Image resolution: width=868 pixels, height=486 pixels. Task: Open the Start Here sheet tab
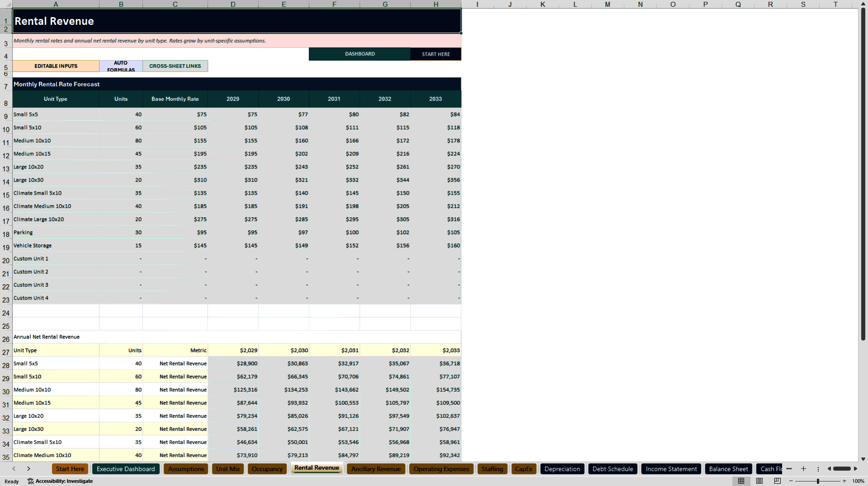click(70, 469)
